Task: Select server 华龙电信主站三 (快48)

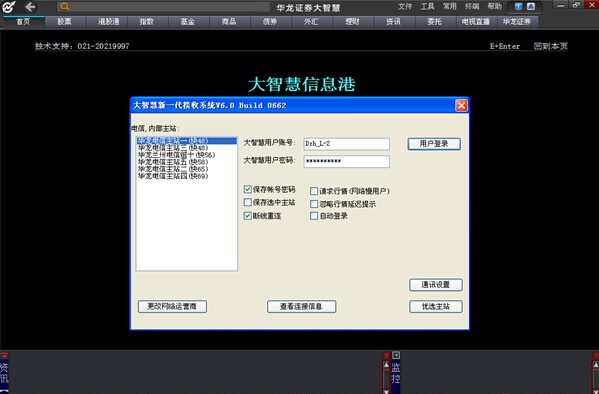Action: (x=186, y=148)
